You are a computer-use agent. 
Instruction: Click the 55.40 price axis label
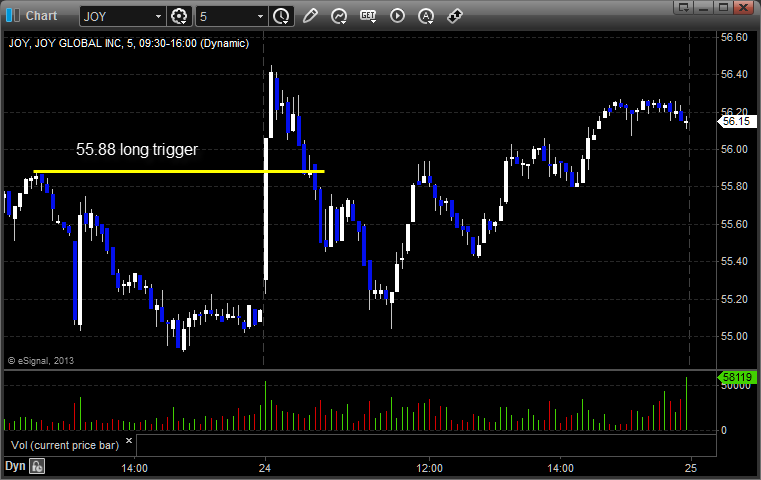(x=734, y=262)
